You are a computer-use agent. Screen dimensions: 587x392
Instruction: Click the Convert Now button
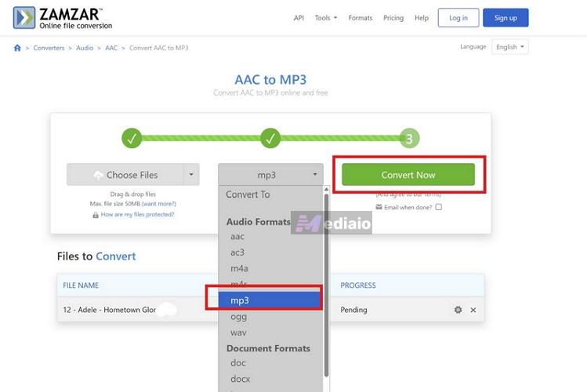coord(408,175)
